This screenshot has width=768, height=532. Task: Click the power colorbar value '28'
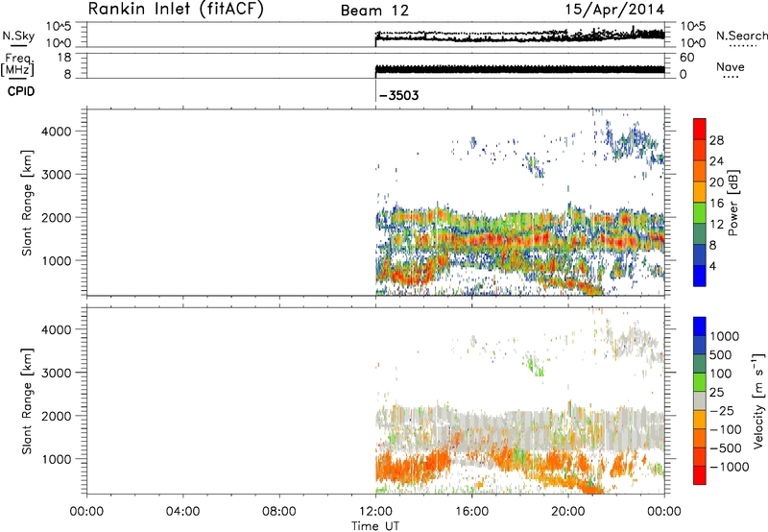coord(716,140)
